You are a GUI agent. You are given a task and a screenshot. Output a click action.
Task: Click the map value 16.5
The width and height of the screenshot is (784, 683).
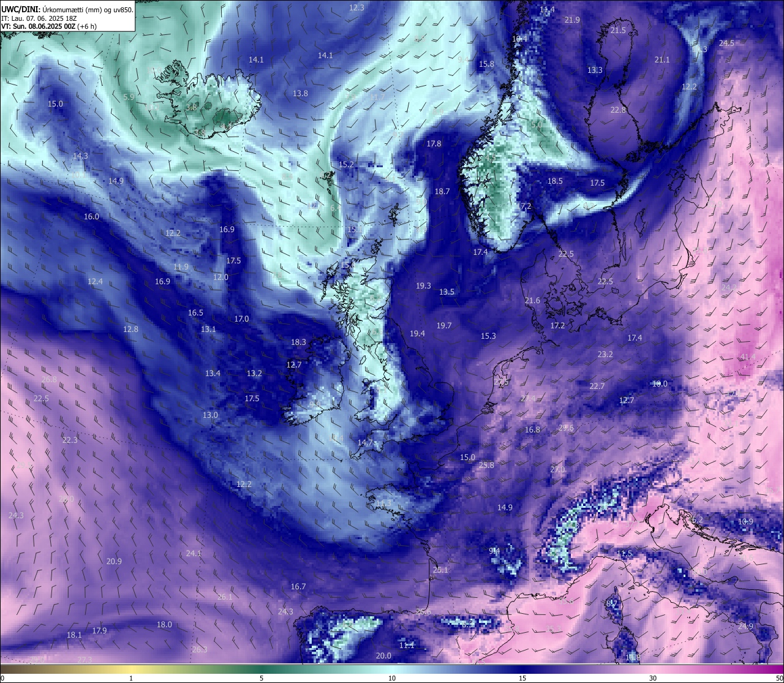[x=195, y=312]
